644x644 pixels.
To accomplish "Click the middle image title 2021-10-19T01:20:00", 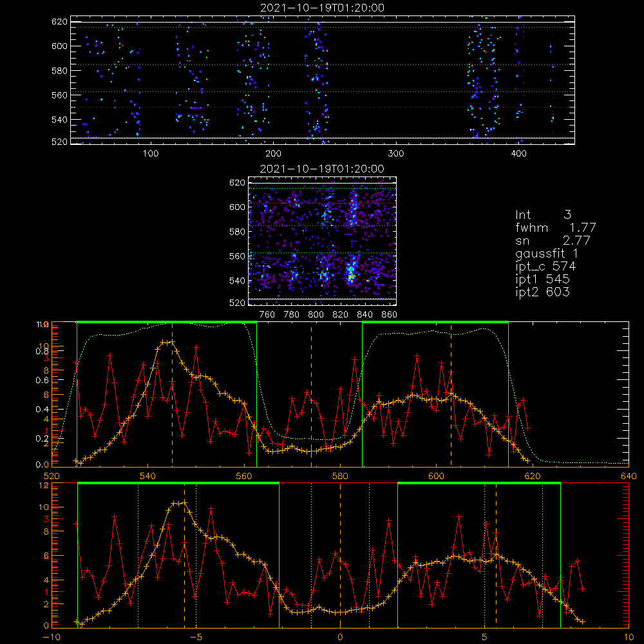I will pyautogui.click(x=322, y=169).
